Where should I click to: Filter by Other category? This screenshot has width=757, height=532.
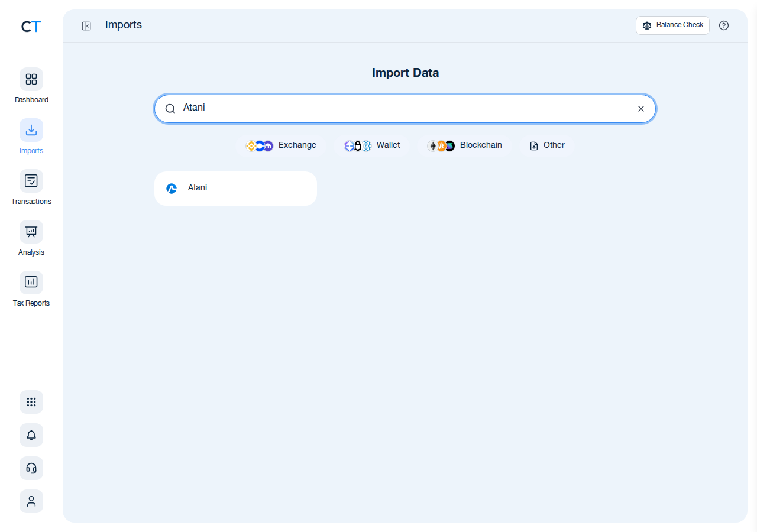click(x=547, y=145)
